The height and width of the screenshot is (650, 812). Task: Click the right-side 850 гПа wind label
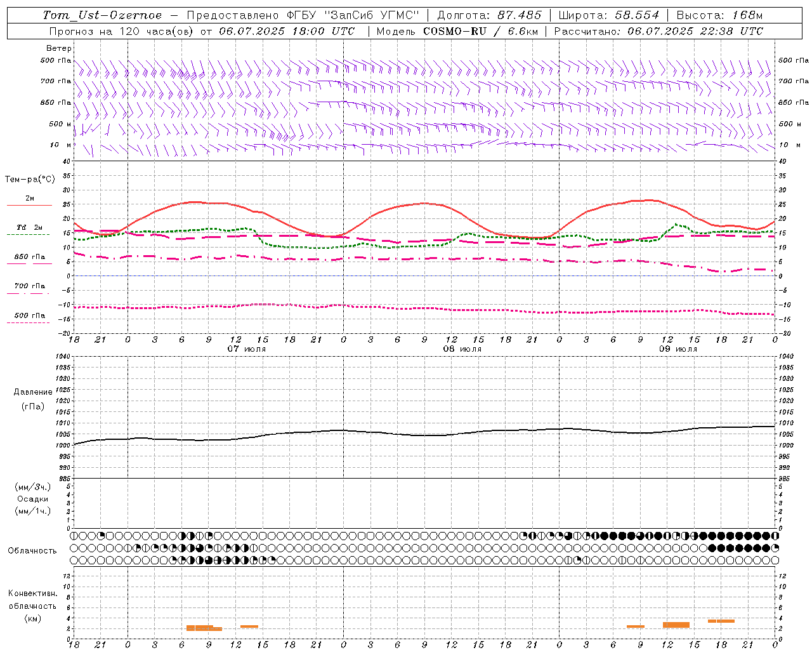[x=794, y=102]
